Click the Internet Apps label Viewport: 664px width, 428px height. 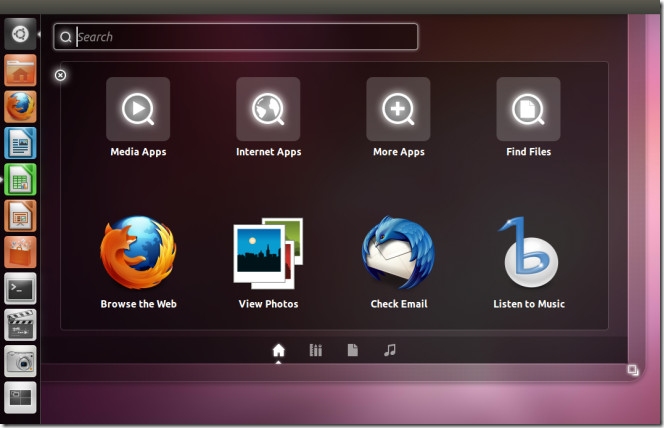268,152
